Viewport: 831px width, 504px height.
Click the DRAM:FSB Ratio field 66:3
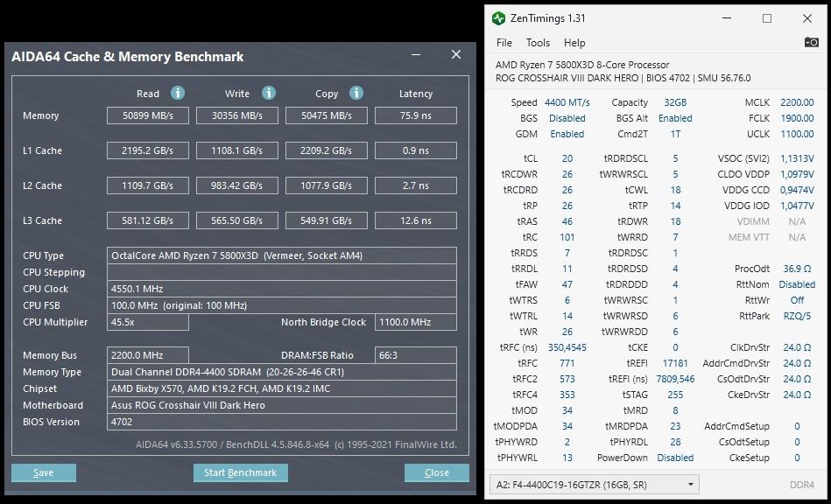(415, 355)
